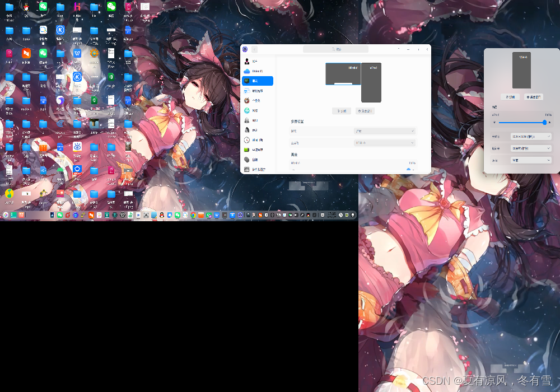
Task: Open the WPS blue W icon on desktop
Action: 77,54
